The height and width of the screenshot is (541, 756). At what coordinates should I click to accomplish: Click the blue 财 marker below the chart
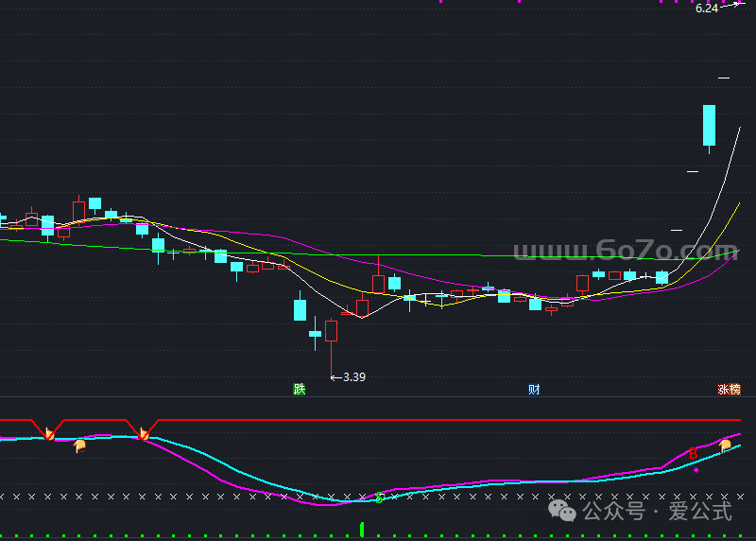pyautogui.click(x=535, y=389)
